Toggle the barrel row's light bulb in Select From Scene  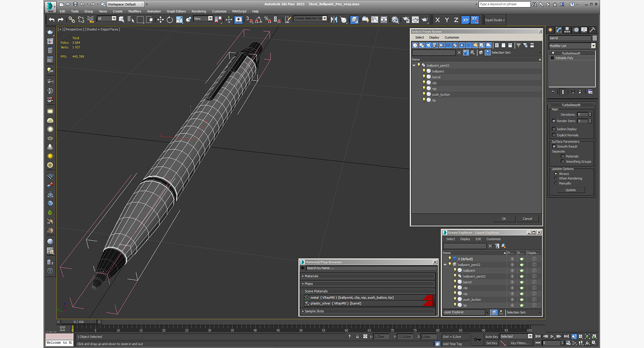424,77
